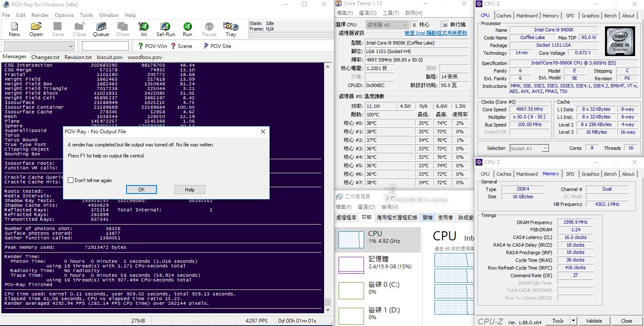This screenshot has height=326, width=644.
Task: Click the POV-Ray messages vertical scrollbar
Action: 328,187
